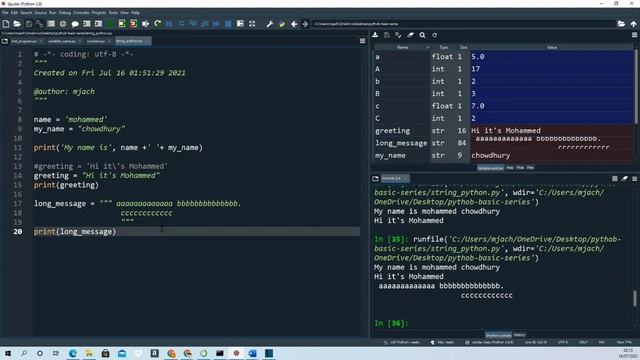Select the active string_python.py tab
The height and width of the screenshot is (360, 640).
[x=132, y=41]
